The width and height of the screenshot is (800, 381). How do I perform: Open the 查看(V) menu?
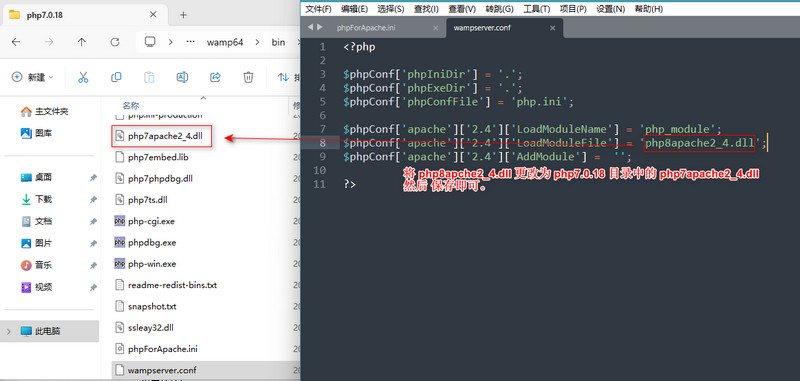pos(462,9)
